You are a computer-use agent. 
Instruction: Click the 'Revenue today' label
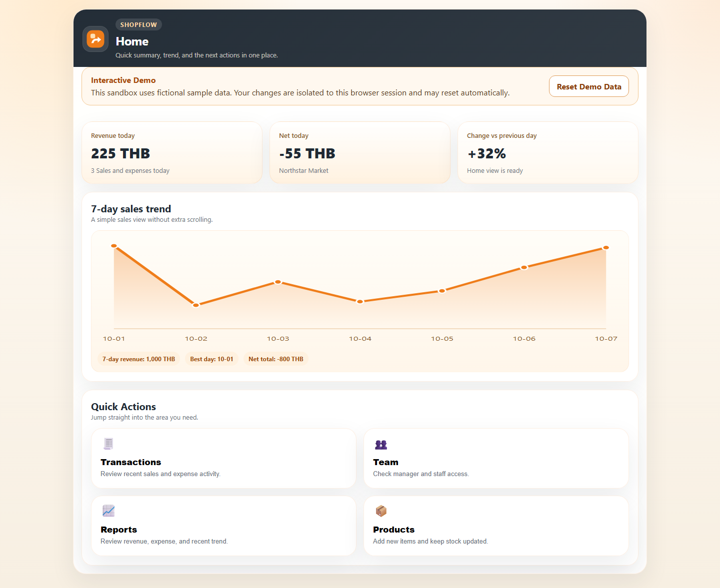[112, 136]
